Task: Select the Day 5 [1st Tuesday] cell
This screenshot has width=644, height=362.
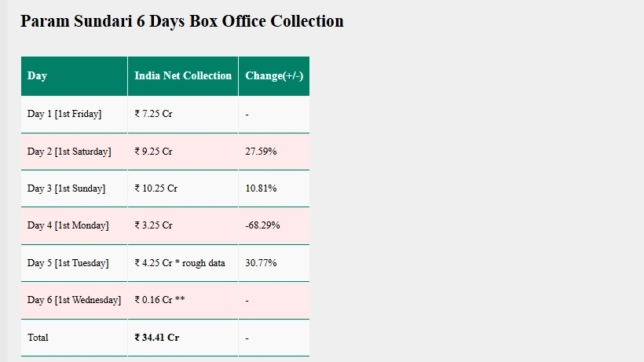Action: click(x=68, y=263)
